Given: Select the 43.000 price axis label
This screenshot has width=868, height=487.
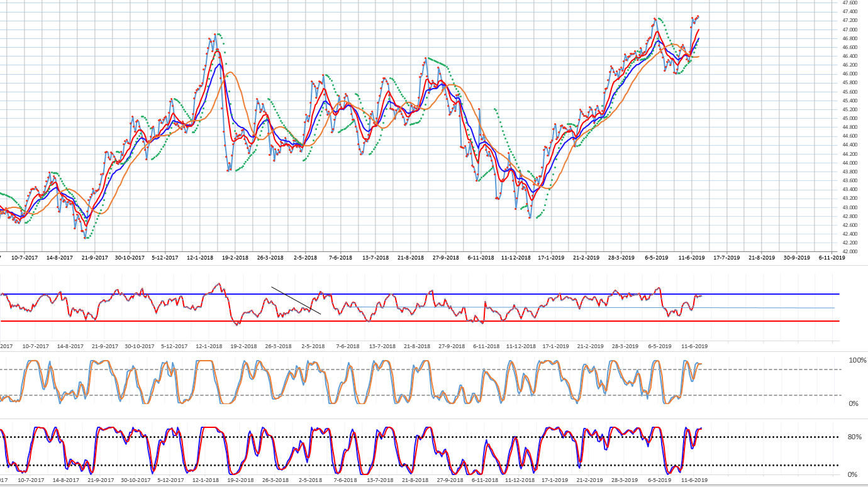Looking at the screenshot, I should point(849,207).
